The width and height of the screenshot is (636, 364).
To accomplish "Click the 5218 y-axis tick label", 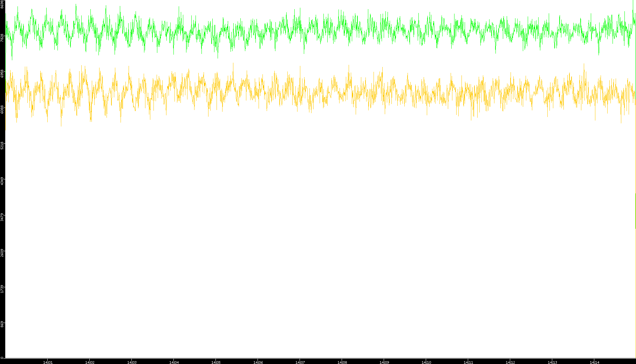I will (x=2, y=145).
